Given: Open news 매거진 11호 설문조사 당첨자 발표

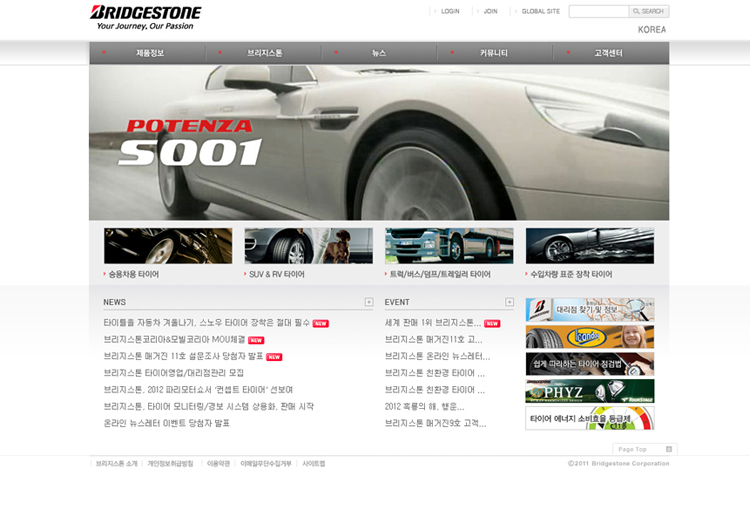Looking at the screenshot, I should 183,356.
